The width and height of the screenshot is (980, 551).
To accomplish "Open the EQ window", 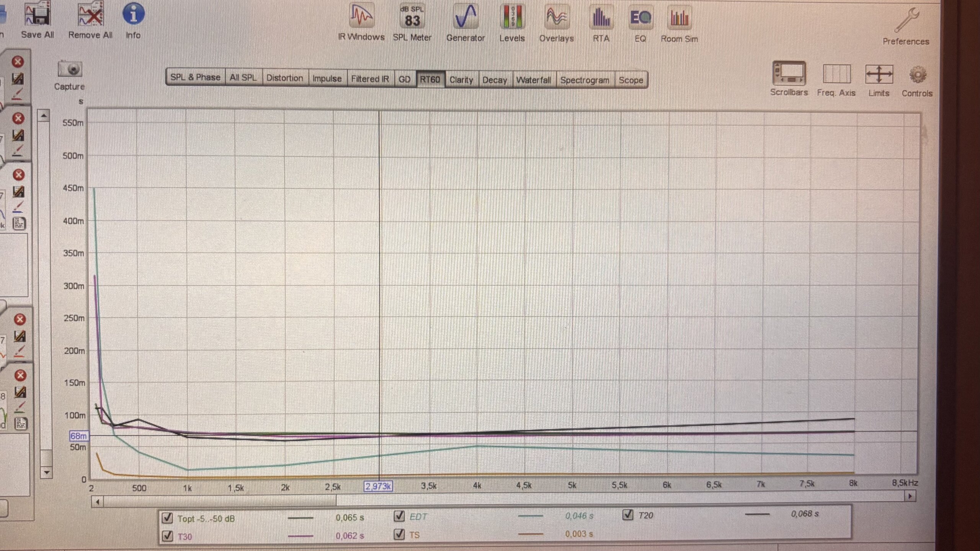I will pyautogui.click(x=640, y=18).
